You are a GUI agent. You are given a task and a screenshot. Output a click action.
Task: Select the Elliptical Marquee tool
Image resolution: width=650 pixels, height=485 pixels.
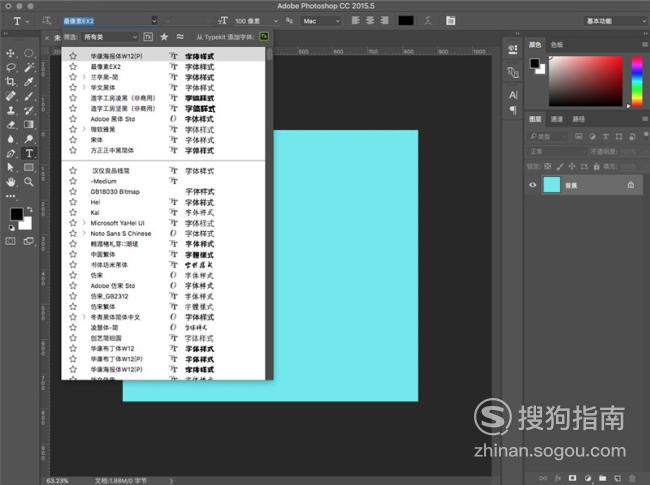[x=29, y=53]
